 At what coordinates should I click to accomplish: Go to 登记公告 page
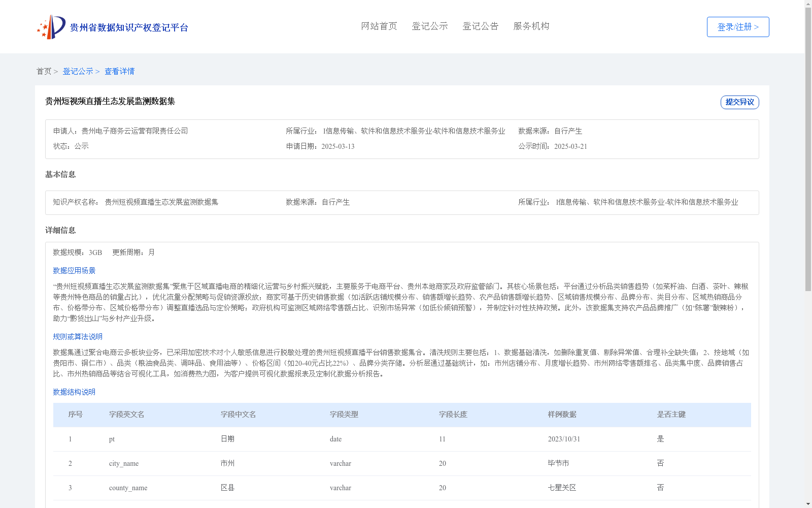pyautogui.click(x=481, y=26)
